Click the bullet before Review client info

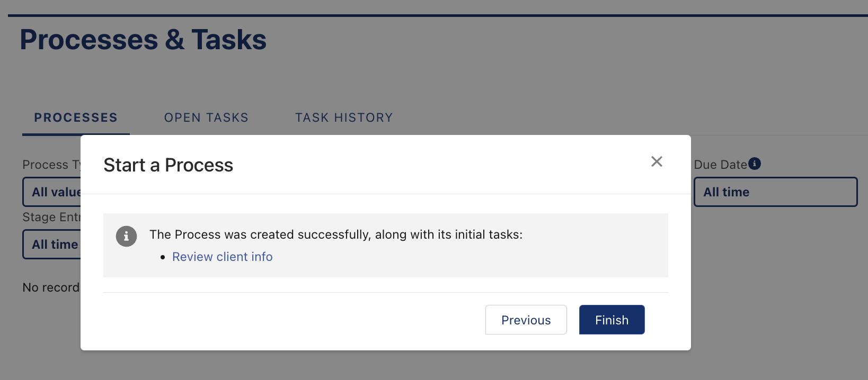pyautogui.click(x=163, y=257)
